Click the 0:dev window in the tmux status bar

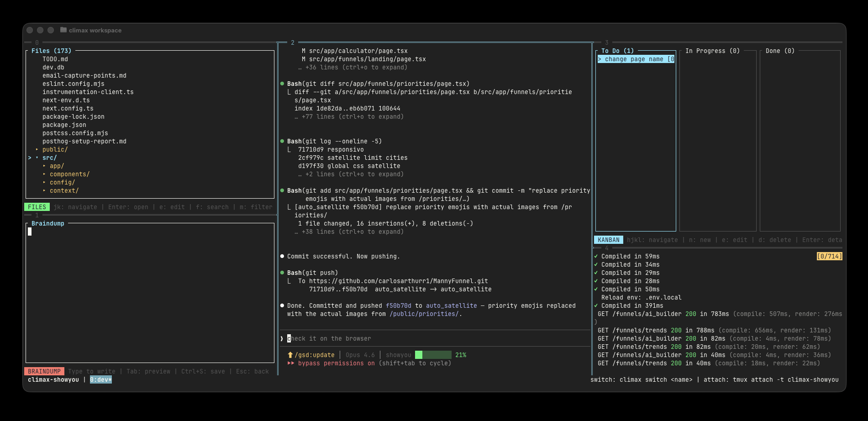point(101,379)
